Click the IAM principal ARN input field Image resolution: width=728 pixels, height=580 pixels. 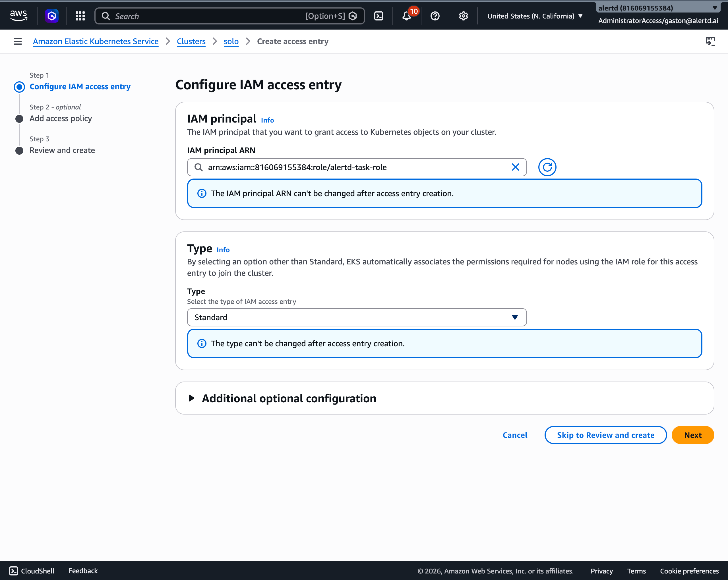point(357,167)
